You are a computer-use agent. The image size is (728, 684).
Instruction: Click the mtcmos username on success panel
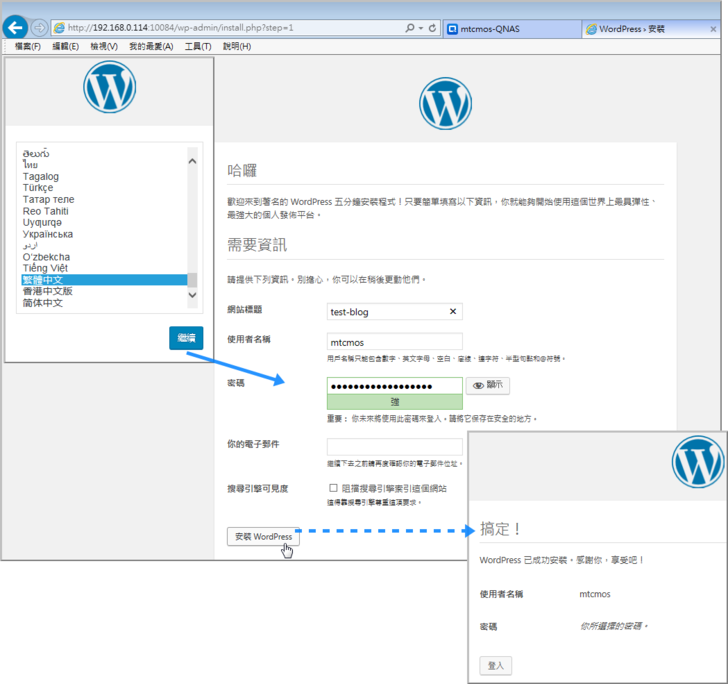(595, 594)
